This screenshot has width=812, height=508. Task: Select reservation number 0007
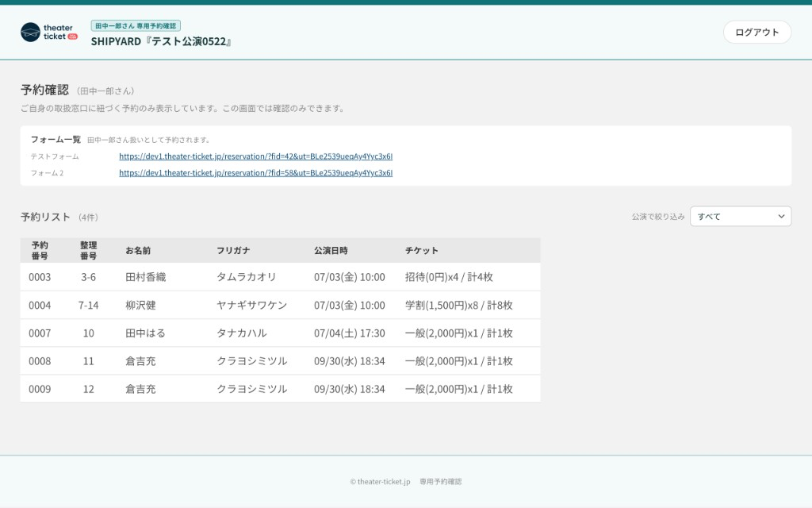tap(40, 333)
